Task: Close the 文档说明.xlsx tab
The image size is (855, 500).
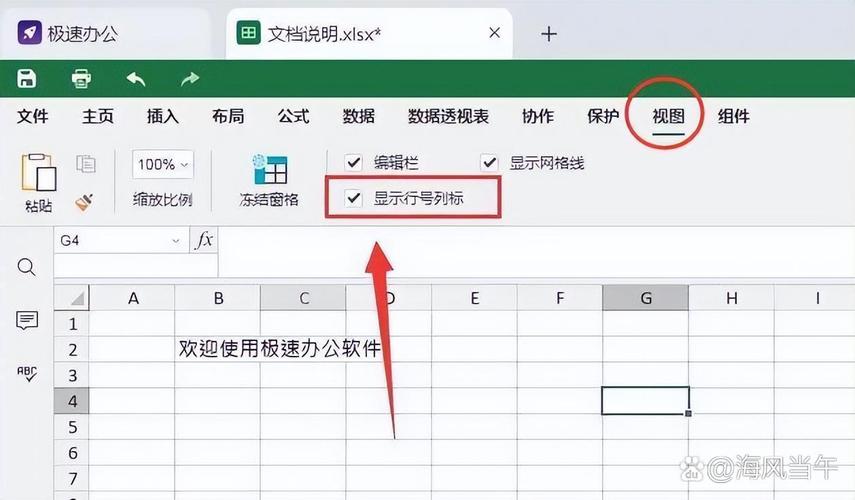Action: [x=495, y=33]
